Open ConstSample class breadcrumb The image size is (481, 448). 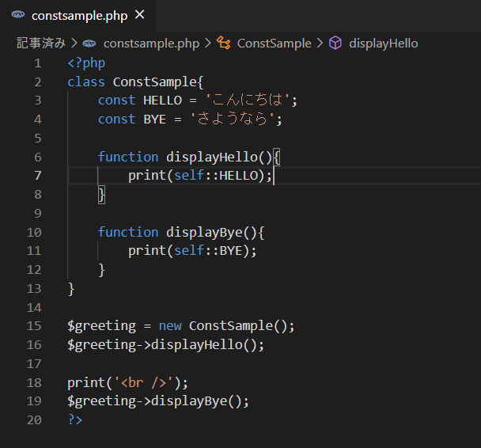click(x=274, y=44)
